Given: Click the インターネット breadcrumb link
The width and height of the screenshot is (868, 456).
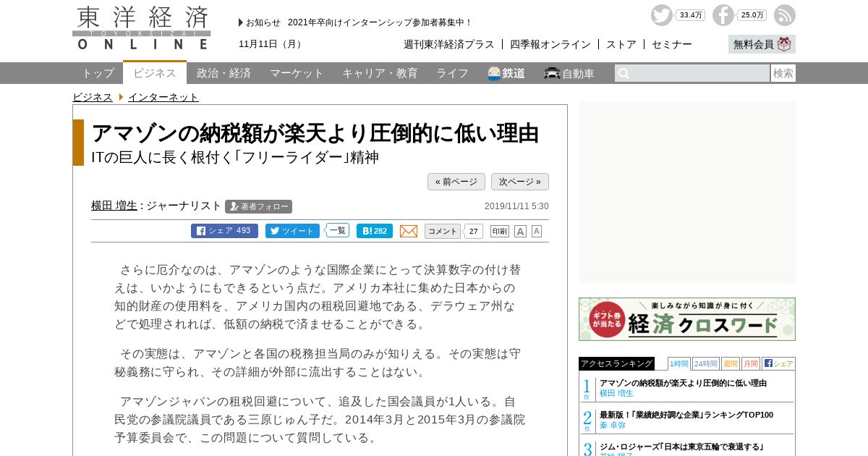Looking at the screenshot, I should [x=163, y=97].
